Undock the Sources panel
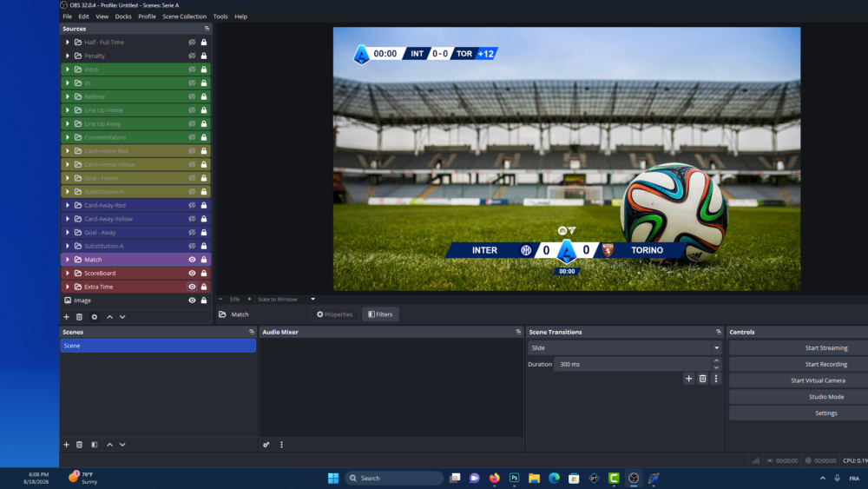868x489 pixels. pos(207,29)
